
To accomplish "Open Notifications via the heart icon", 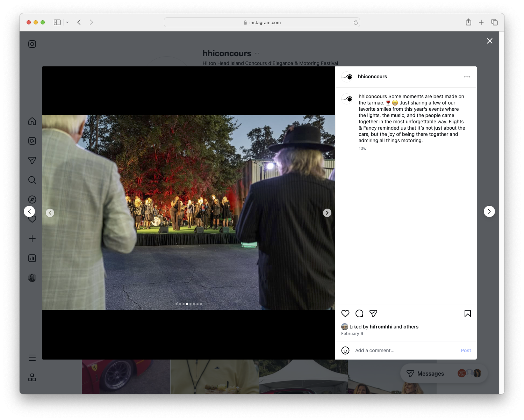I will 32,219.
